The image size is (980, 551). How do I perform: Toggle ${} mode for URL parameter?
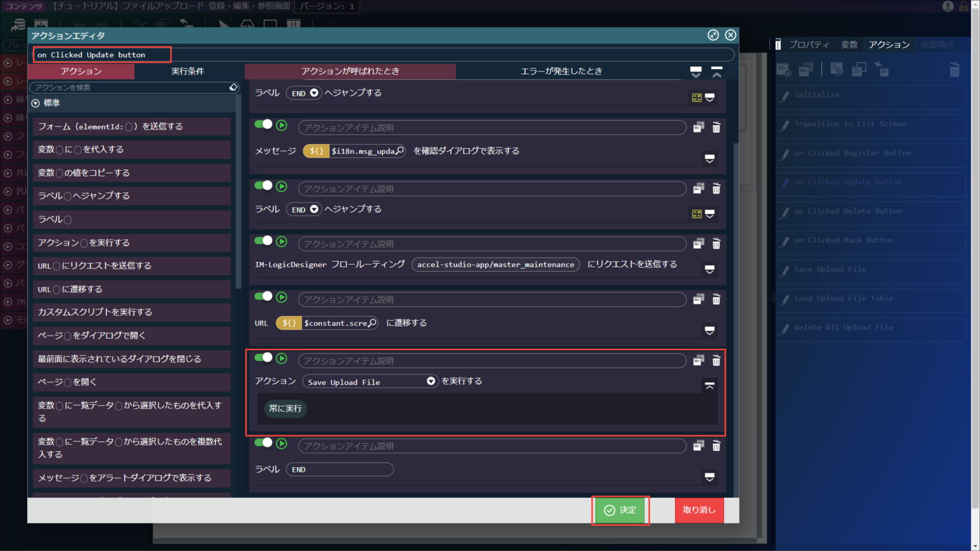click(x=289, y=323)
